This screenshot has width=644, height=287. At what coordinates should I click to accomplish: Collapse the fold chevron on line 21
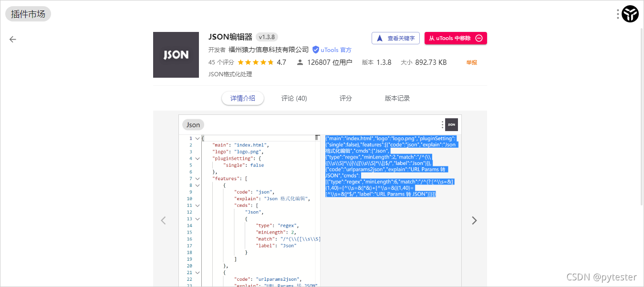tap(197, 272)
